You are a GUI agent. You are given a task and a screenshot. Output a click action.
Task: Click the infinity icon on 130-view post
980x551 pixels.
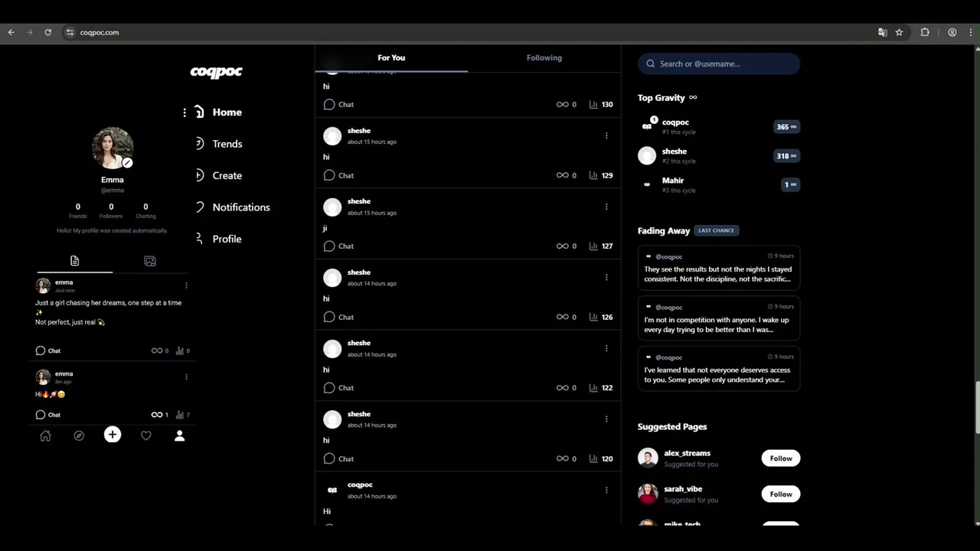point(562,104)
